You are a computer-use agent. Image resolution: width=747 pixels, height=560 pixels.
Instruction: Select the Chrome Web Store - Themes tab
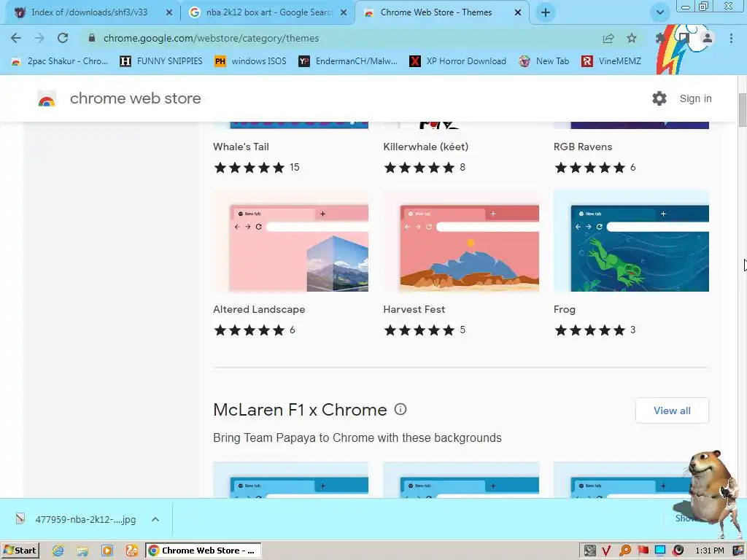(x=436, y=13)
